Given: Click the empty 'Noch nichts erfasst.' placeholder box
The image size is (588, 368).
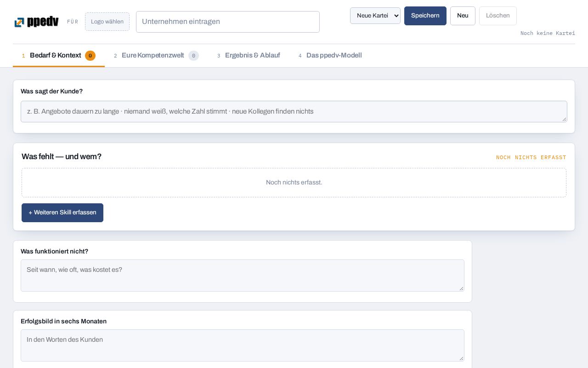Looking at the screenshot, I should pos(294,183).
